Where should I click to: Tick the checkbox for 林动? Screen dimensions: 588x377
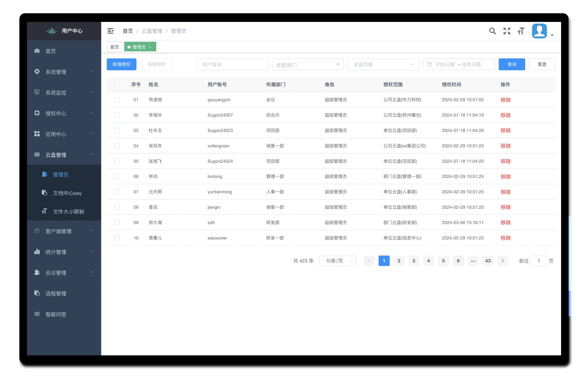click(117, 177)
